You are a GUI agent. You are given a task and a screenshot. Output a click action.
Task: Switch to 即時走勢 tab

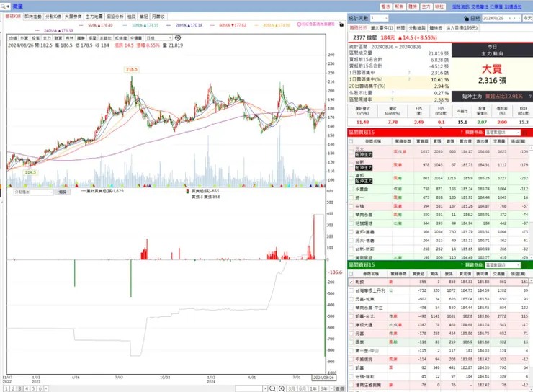33,17
